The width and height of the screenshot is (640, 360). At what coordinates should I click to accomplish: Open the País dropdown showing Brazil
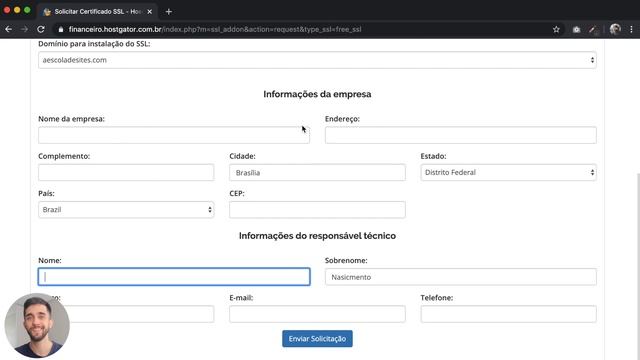click(126, 209)
